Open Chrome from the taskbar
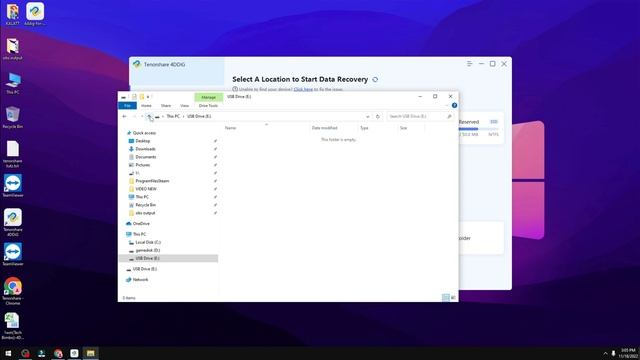The width and height of the screenshot is (640, 360). tap(58, 353)
